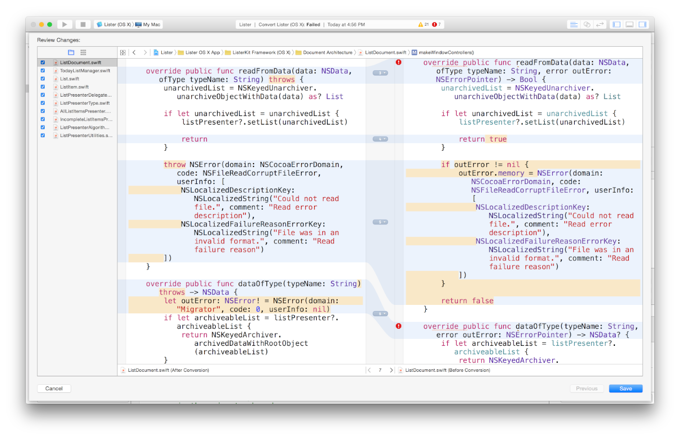Screen dimensions: 680x440
Task: Switch file list to folder view
Action: [71, 52]
